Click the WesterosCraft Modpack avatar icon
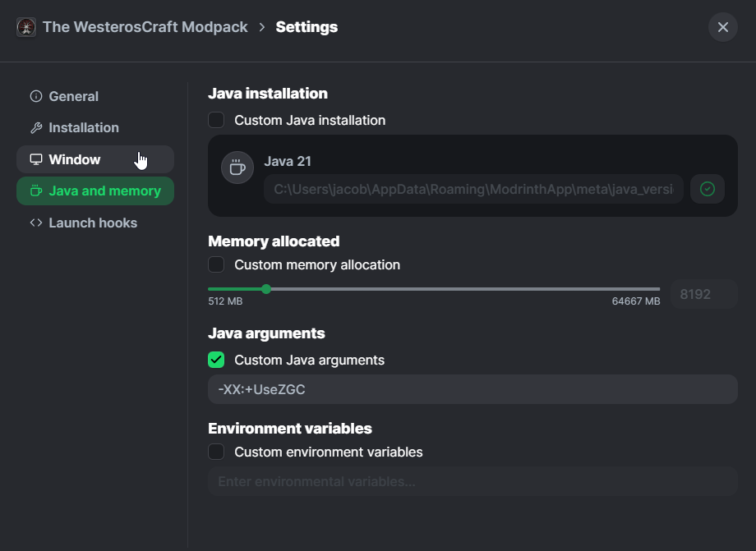 click(26, 27)
